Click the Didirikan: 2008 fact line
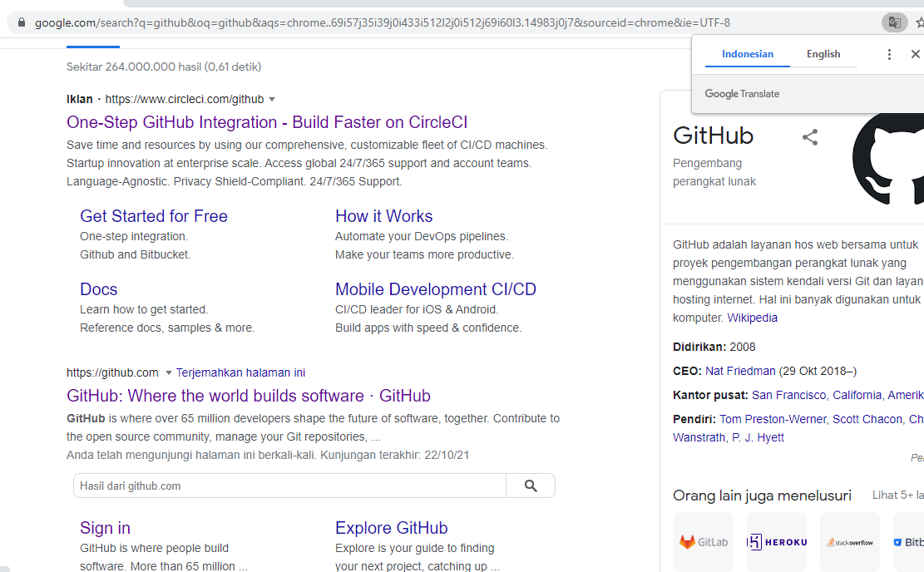The image size is (924, 572). click(x=714, y=347)
